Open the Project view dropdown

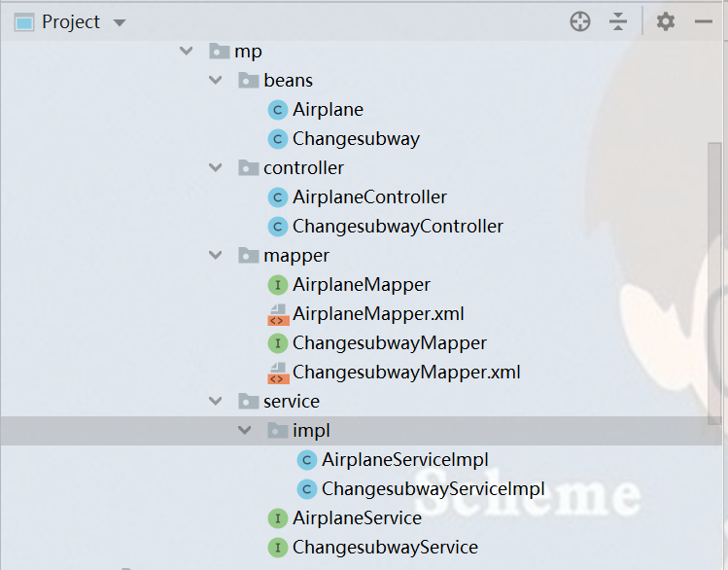click(120, 22)
